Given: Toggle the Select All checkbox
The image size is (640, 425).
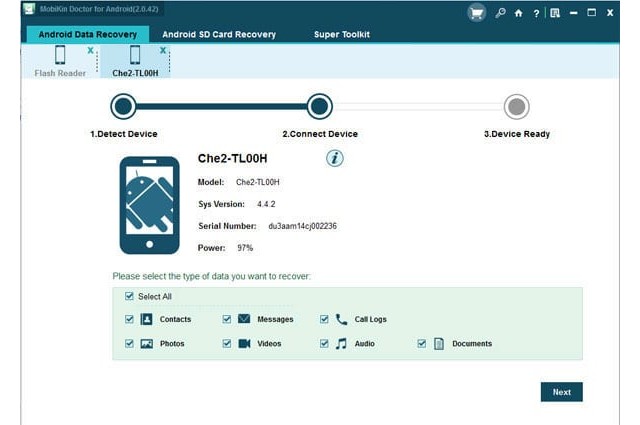Looking at the screenshot, I should click(129, 296).
